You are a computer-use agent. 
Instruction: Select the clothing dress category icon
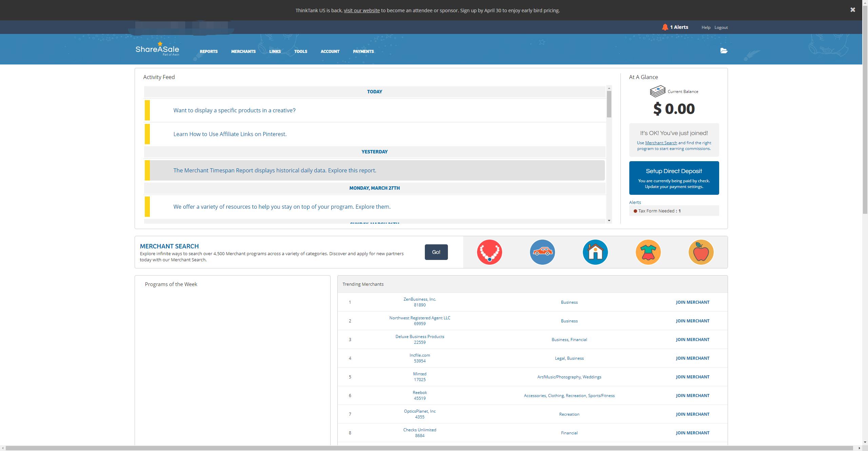[x=648, y=252]
